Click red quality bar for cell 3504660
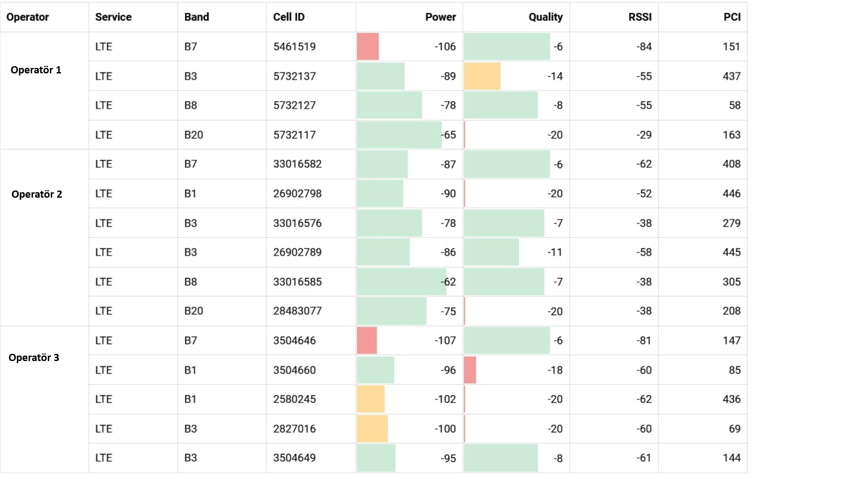 (x=470, y=370)
